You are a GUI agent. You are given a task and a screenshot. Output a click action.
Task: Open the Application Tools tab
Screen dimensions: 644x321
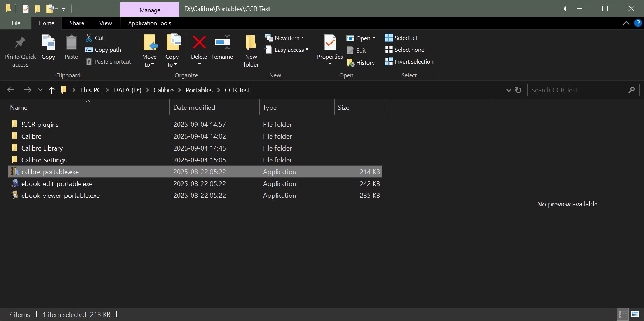[150, 23]
